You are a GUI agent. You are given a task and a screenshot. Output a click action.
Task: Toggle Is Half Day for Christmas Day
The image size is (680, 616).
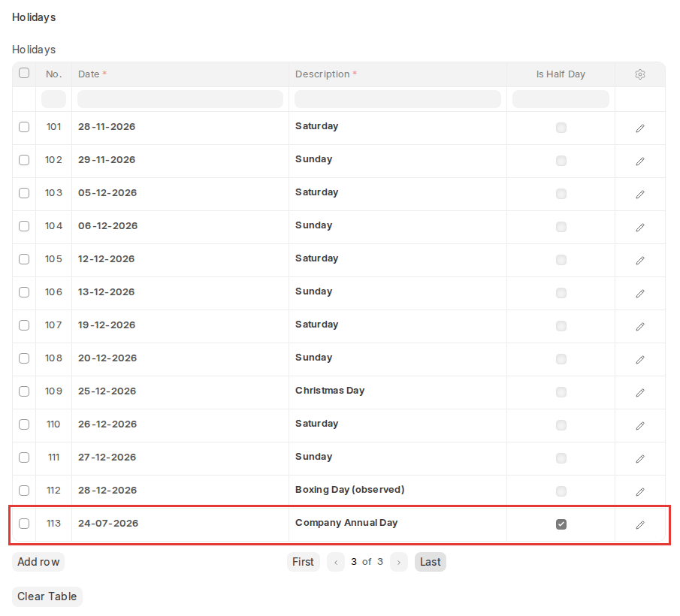[x=561, y=392]
